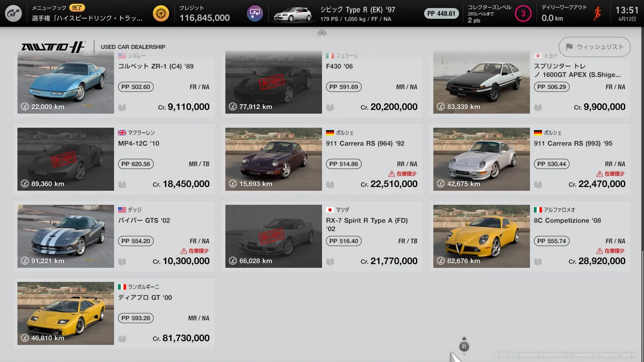This screenshot has width=644, height=362.
Task: Choose the yellow 8C Competizione '08 listing
Action: click(530, 236)
